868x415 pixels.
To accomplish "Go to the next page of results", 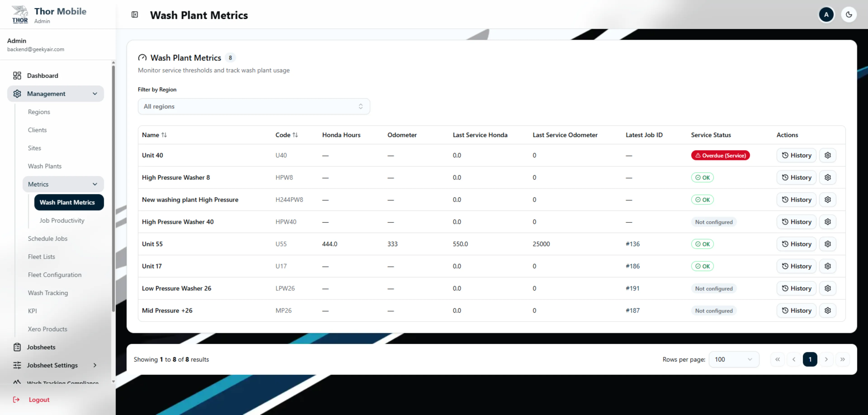I will 826,359.
